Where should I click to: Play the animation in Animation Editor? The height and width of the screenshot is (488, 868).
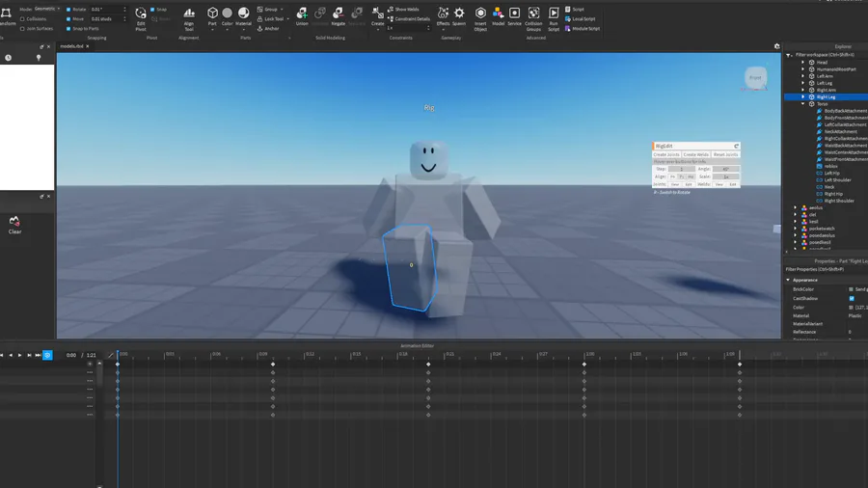(x=20, y=355)
